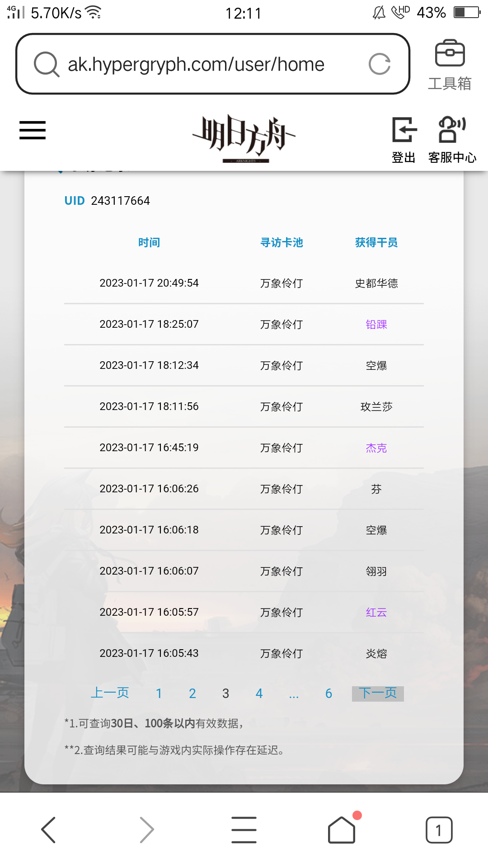Click timestamp 2023-01-17 16:45:19
Image resolution: width=488 pixels, height=868 pixels.
149,448
